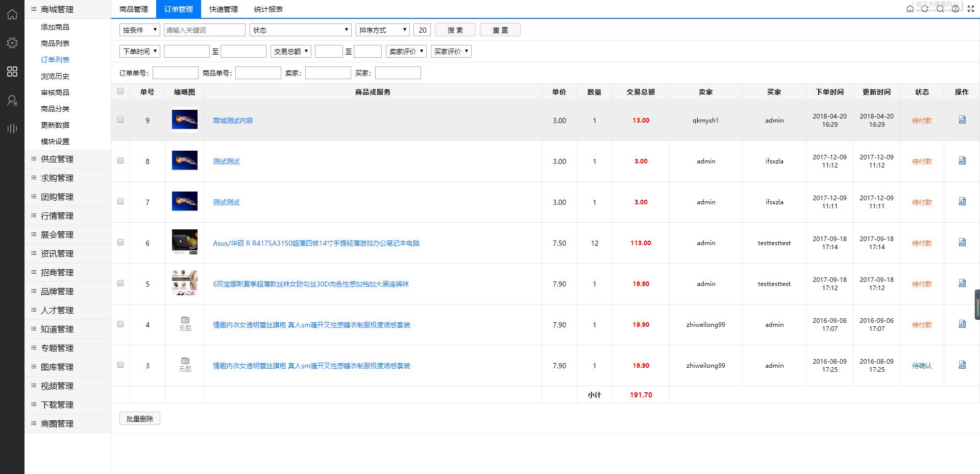Image resolution: width=980 pixels, height=474 pixels.
Task: Click the 批量删除 batch delete button
Action: [x=139, y=419]
